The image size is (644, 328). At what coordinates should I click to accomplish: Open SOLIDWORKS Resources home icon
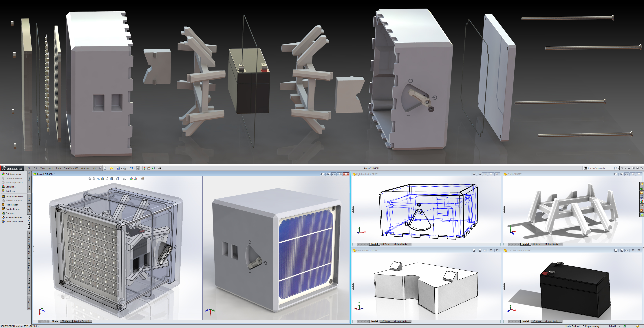pos(642,184)
